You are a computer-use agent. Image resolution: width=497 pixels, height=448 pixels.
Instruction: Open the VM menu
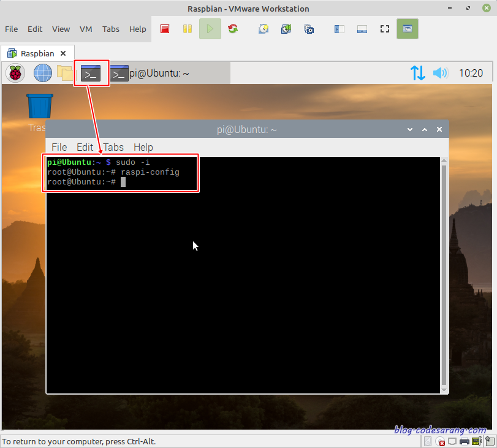86,29
